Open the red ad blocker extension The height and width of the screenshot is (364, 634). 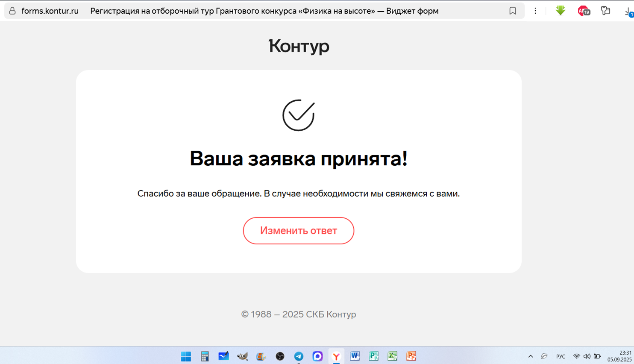click(x=583, y=11)
